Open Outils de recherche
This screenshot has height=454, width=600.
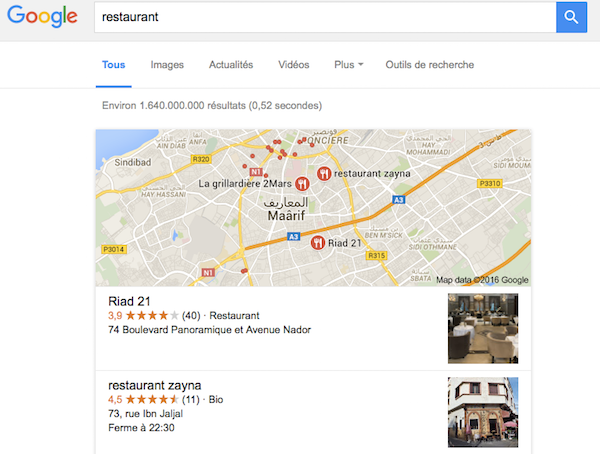(430, 65)
